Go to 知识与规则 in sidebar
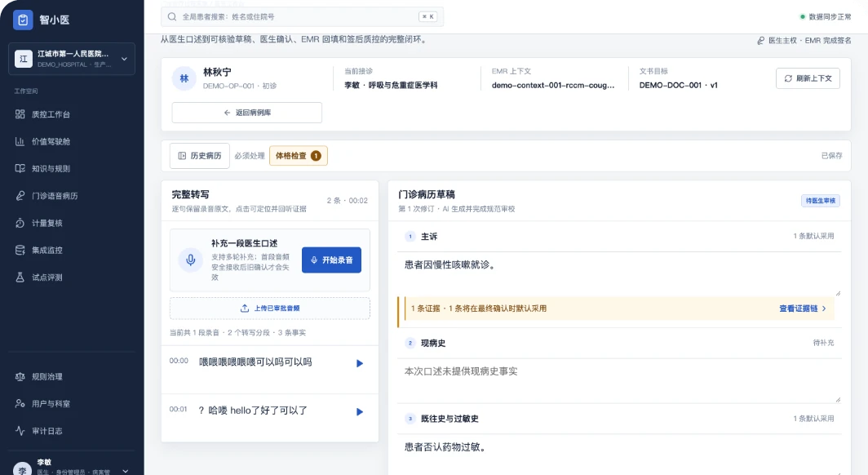 coord(72,168)
